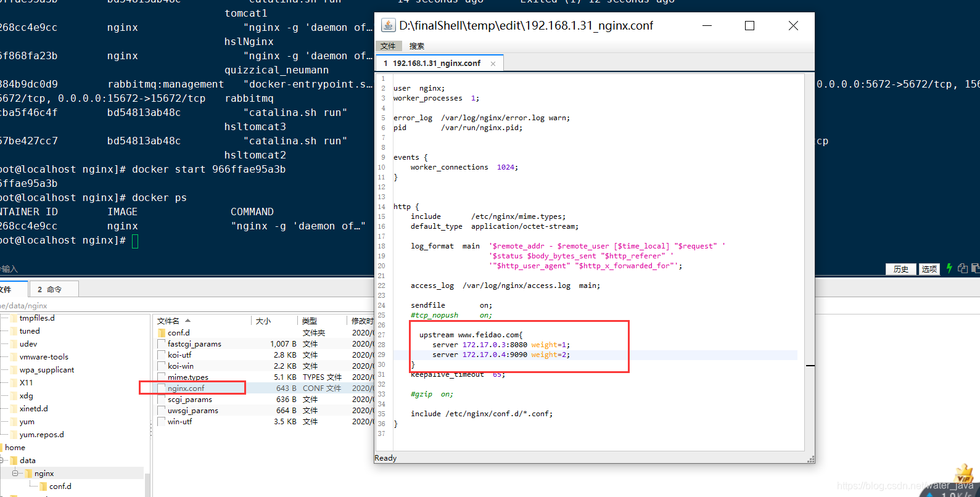980x497 pixels.
Task: Select yum.repos.d folder in tree
Action: [41, 435]
